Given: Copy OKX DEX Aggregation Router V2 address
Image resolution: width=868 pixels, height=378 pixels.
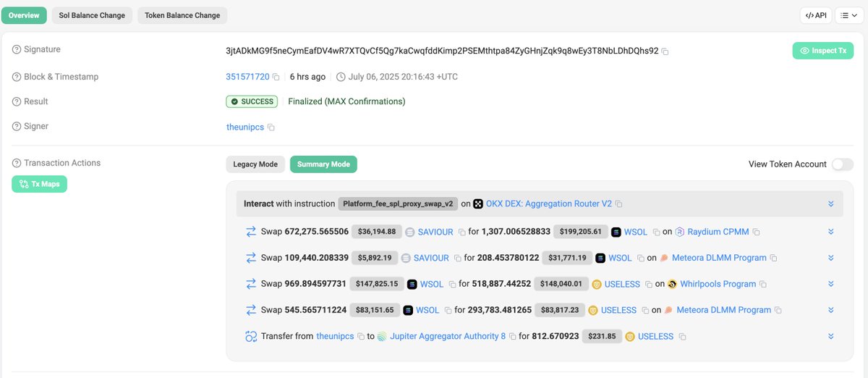Looking at the screenshot, I should 618,204.
